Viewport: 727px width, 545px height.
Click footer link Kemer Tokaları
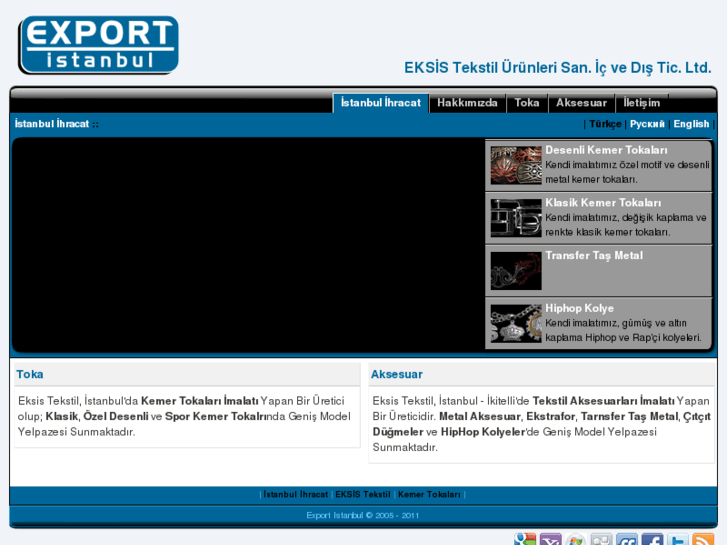[x=429, y=494]
